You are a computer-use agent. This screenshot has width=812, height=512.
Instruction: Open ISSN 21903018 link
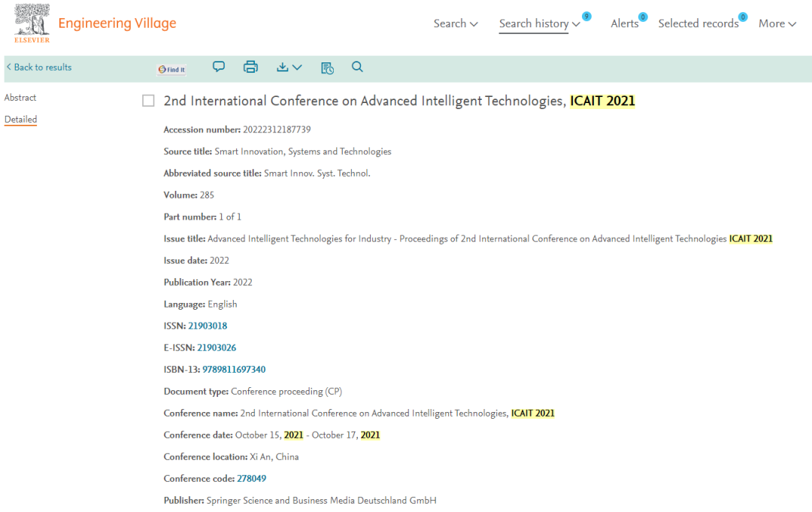(x=208, y=326)
